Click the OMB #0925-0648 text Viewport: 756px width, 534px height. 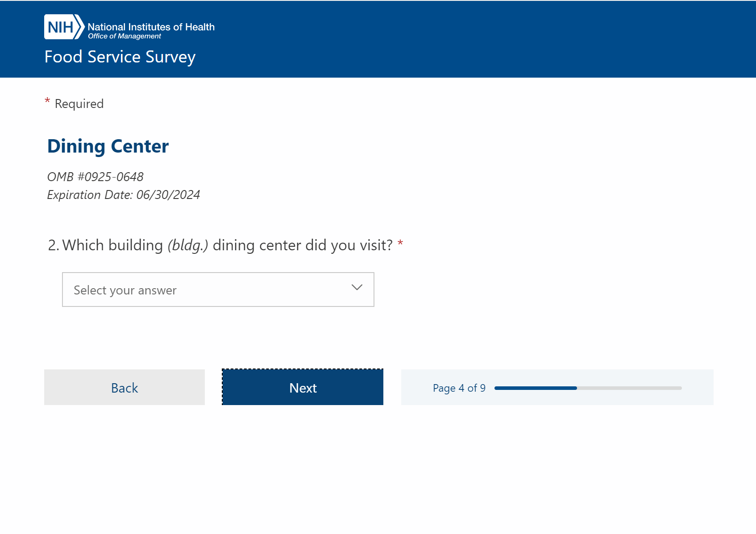pyautogui.click(x=95, y=177)
